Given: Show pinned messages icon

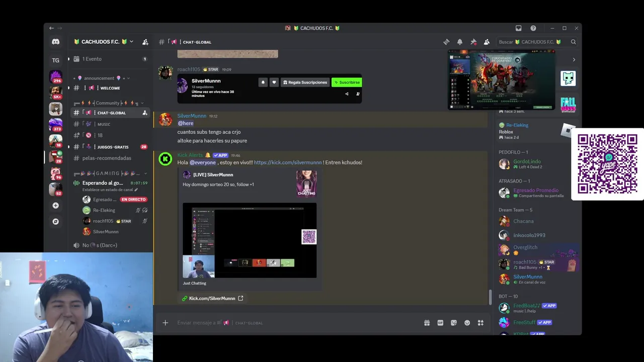Looking at the screenshot, I should point(473,42).
